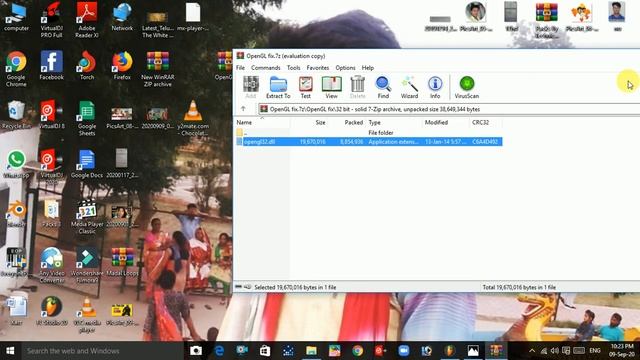Image resolution: width=640 pixels, height=360 pixels.
Task: Open the Help menu
Action: pos(367,68)
